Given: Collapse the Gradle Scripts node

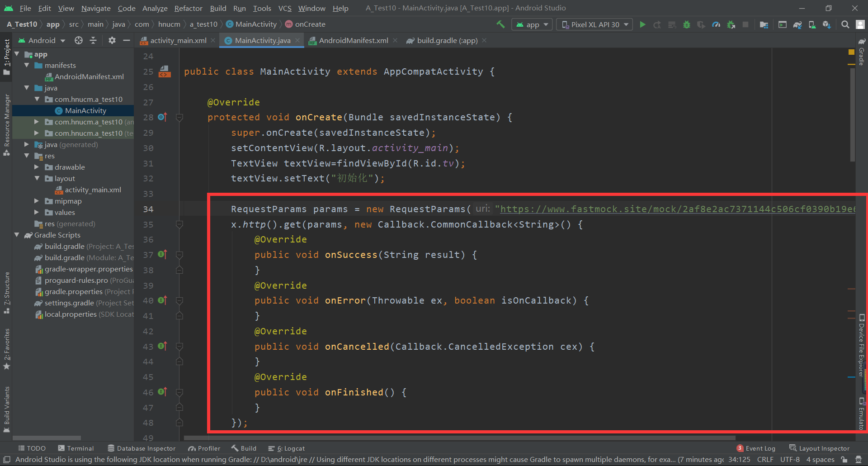Looking at the screenshot, I should [x=17, y=235].
